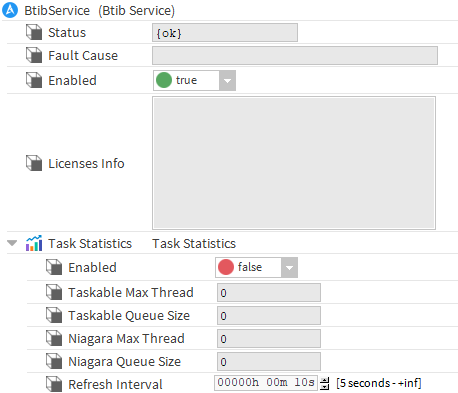Click the Taskable Queue Size value field
Viewport: 458px width, 393px height.
click(x=269, y=316)
